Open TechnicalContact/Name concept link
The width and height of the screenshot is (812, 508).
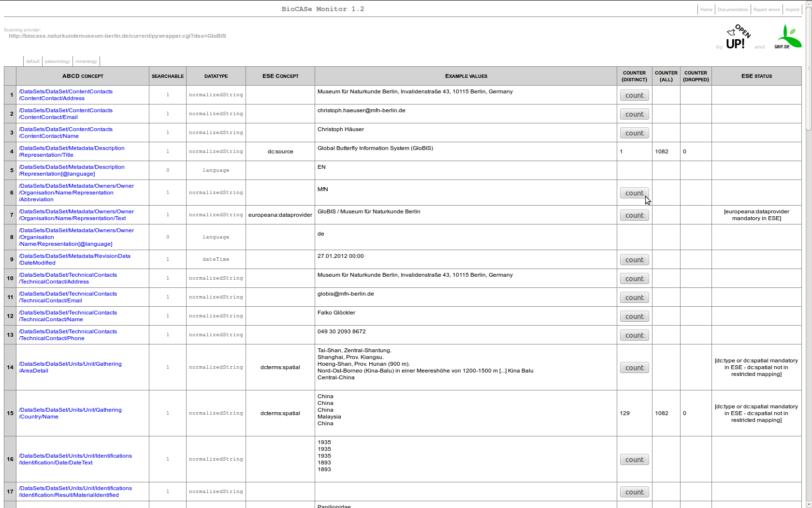[x=68, y=316]
